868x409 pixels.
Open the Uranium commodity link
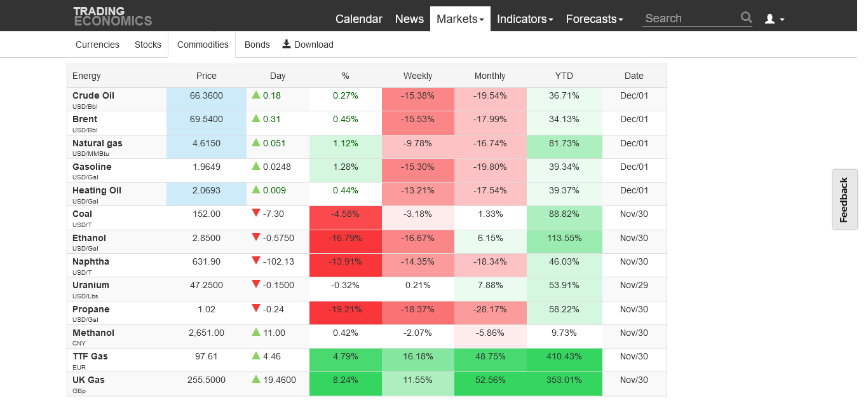coord(91,285)
